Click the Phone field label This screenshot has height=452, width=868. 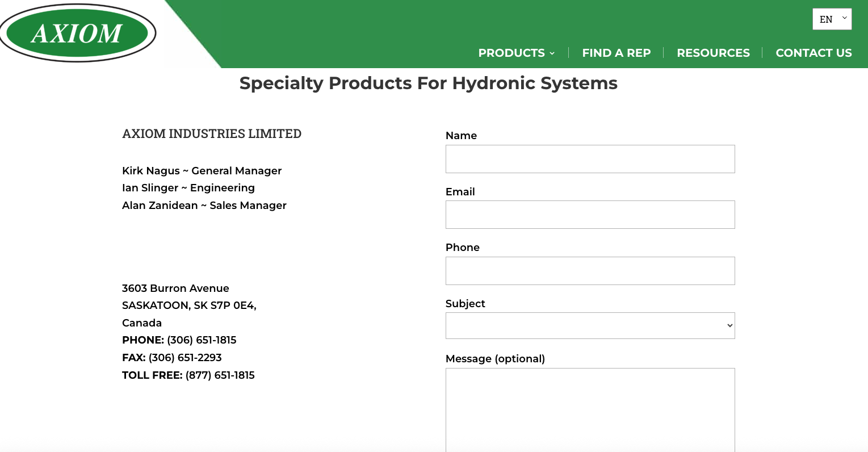pos(463,248)
